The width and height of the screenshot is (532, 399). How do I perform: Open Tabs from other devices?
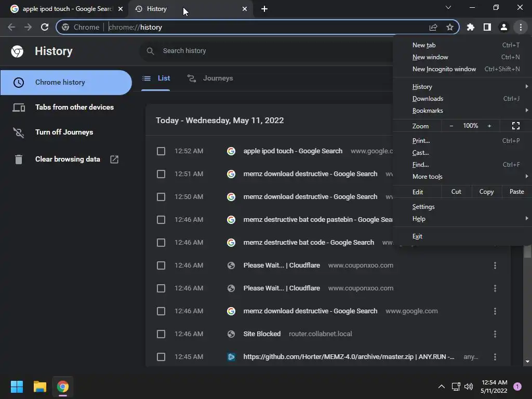coord(66,108)
